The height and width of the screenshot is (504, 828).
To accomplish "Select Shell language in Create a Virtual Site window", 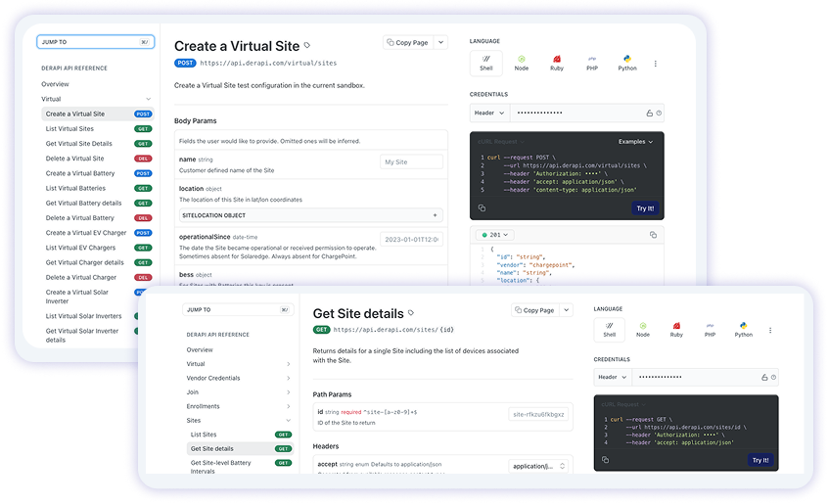I will coord(485,64).
